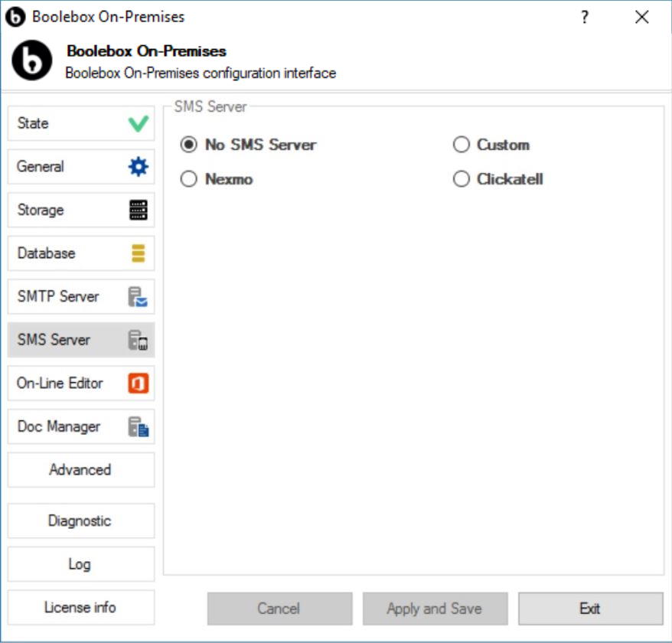Open help with the question mark button
The image size is (672, 643).
point(585,17)
